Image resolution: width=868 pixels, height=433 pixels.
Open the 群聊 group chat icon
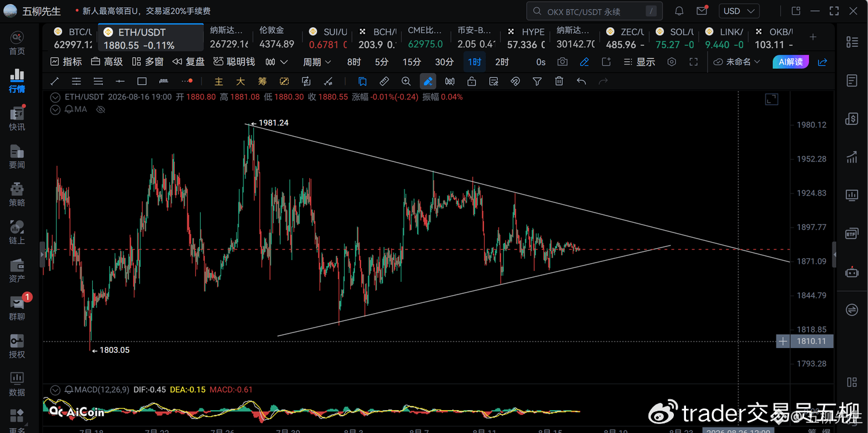coord(17,308)
